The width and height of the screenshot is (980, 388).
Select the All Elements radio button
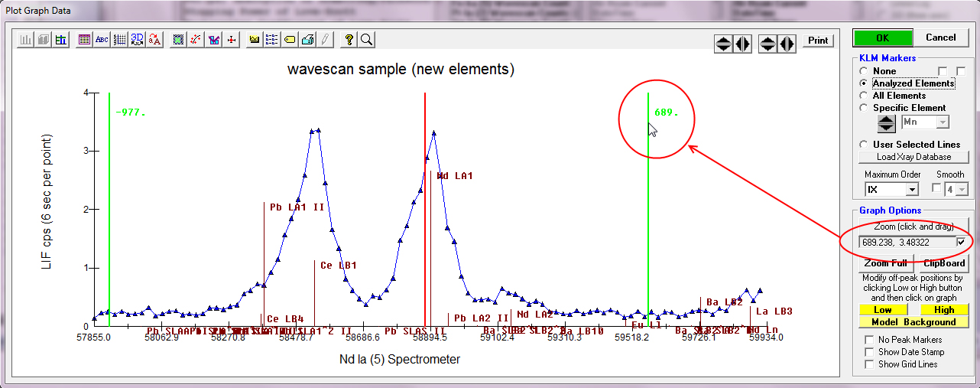[864, 96]
